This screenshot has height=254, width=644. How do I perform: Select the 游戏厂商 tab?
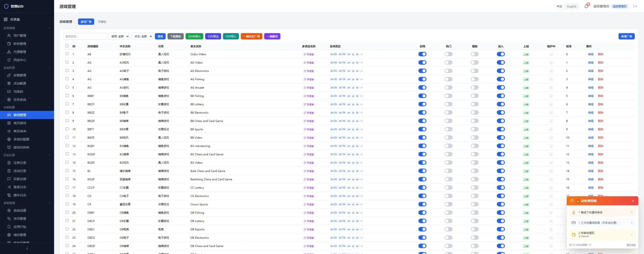click(86, 22)
